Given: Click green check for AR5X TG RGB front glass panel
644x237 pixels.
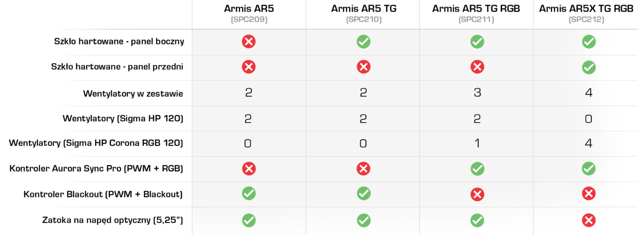Looking at the screenshot, I should point(589,68).
